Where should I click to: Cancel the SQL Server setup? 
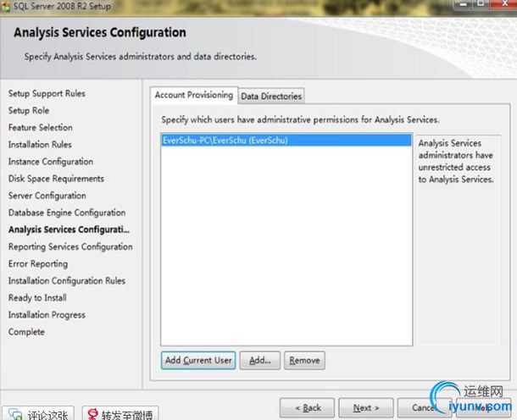pos(425,408)
